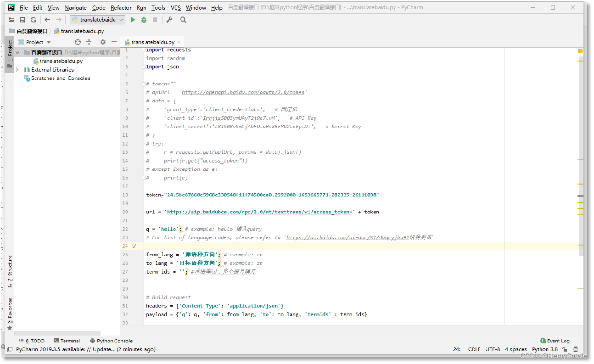
Task: Click the 24:1 cursor position indicator
Action: point(458,349)
